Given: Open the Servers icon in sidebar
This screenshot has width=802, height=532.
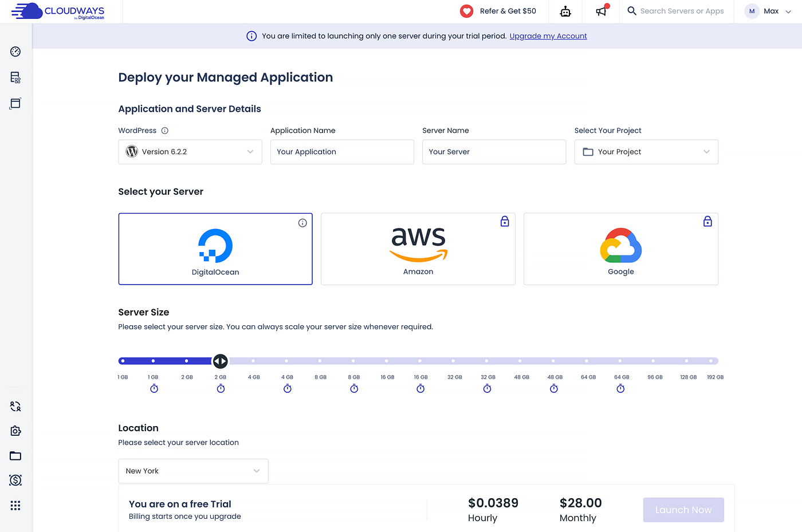Looking at the screenshot, I should [15, 77].
